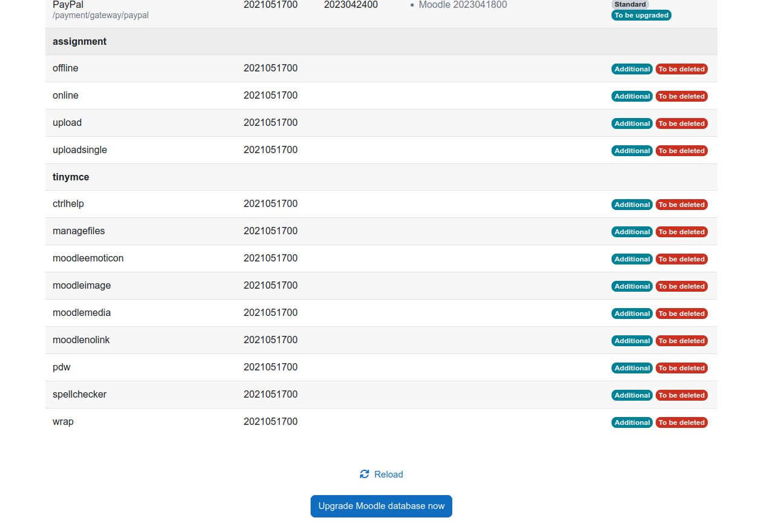The width and height of the screenshot is (775, 532).
Task: Click Additional badge in ctrlhelp row
Action: 632,205
